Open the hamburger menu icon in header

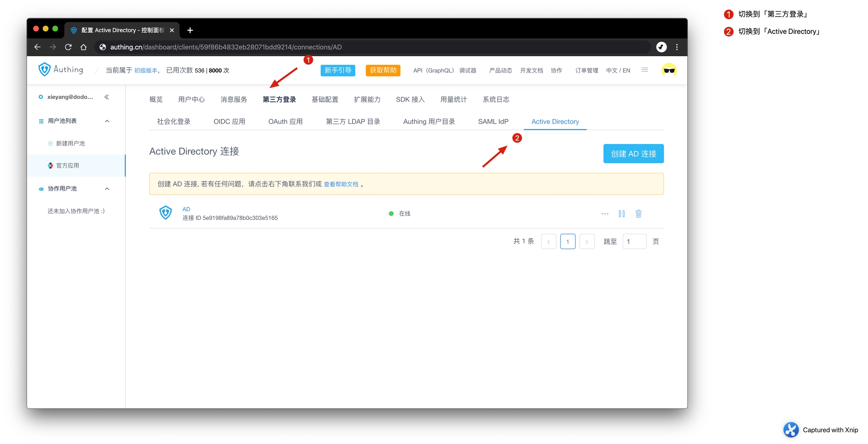645,70
